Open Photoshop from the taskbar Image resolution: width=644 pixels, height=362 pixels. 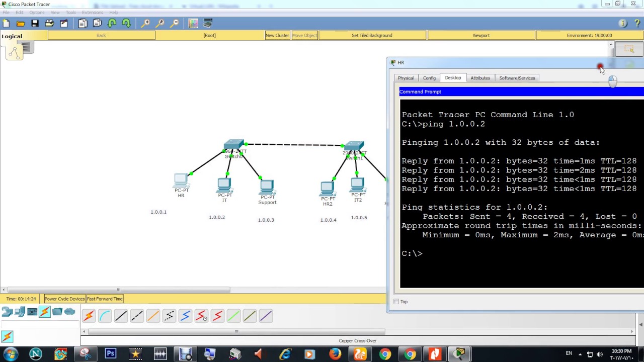click(110, 354)
